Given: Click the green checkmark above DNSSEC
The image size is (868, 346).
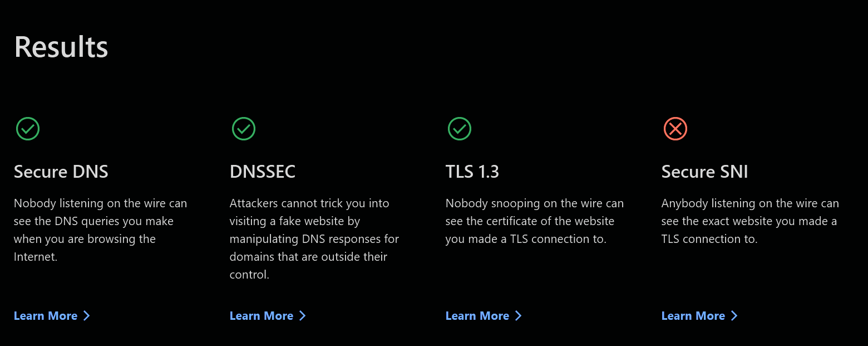Looking at the screenshot, I should [244, 129].
